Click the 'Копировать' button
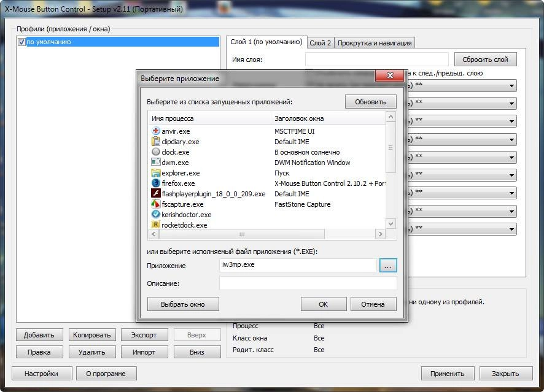544x392 pixels. pyautogui.click(x=92, y=335)
